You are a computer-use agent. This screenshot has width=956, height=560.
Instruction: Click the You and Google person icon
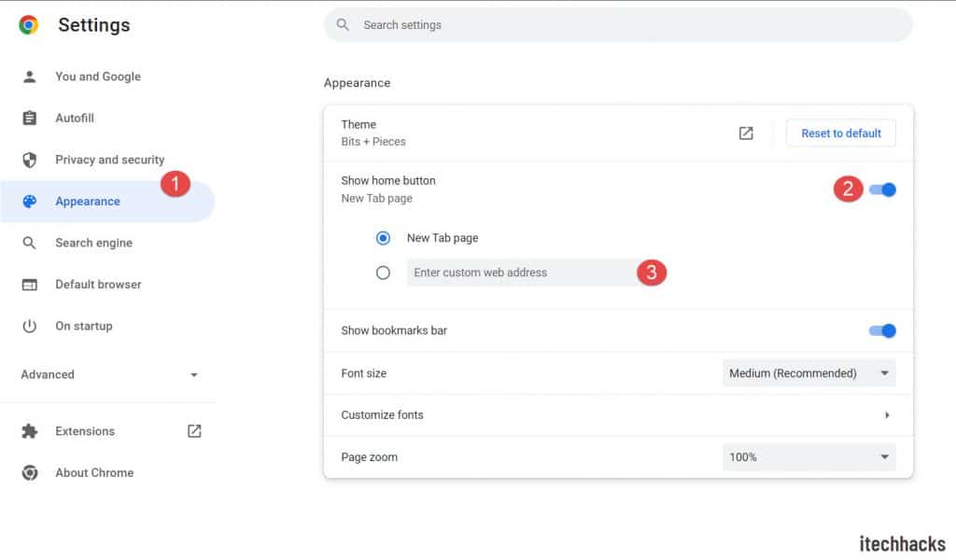point(31,77)
